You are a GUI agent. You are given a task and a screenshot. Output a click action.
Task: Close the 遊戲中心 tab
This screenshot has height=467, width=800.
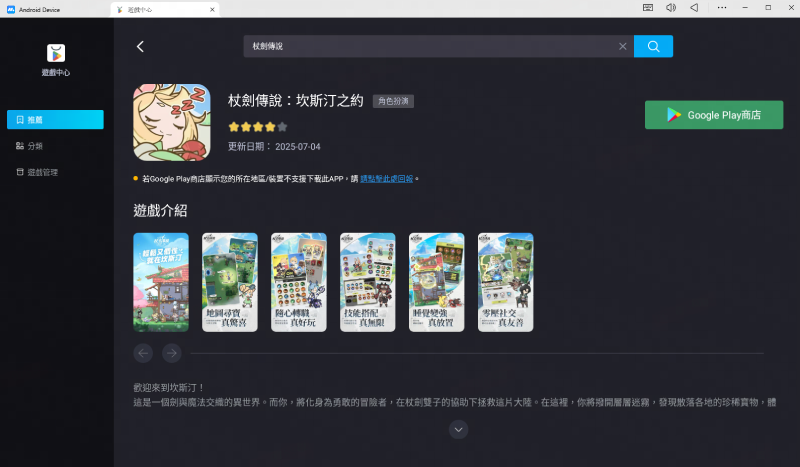(x=212, y=10)
